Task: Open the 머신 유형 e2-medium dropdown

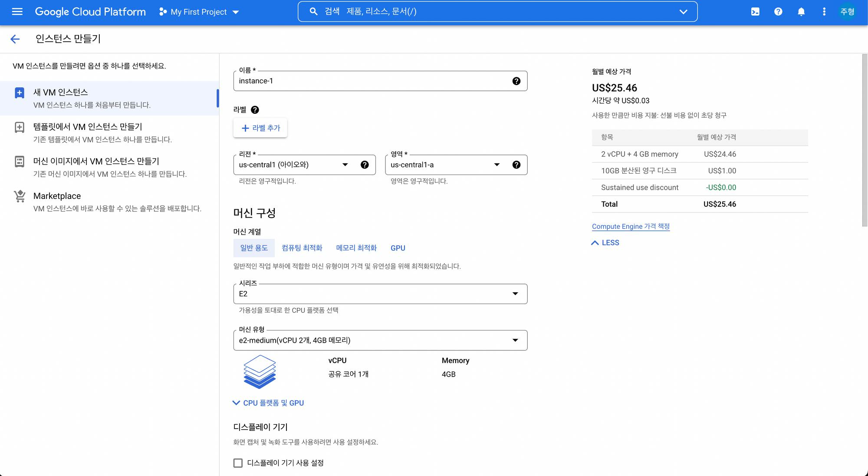Action: tap(380, 340)
